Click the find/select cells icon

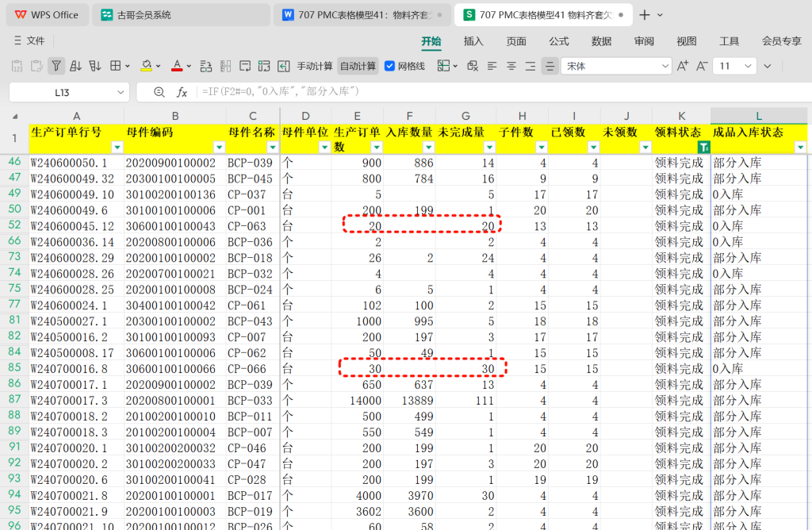tap(473, 66)
